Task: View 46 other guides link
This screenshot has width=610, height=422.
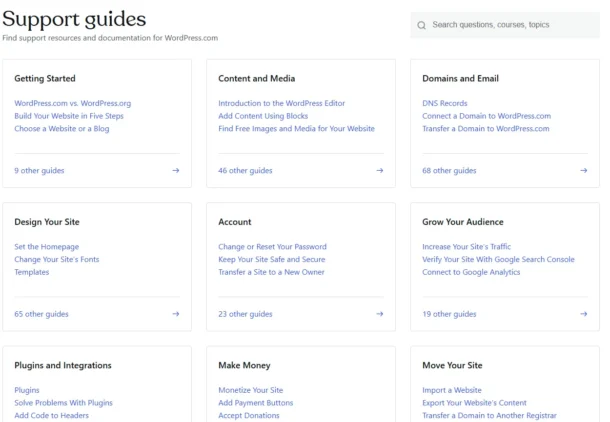Action: click(245, 170)
